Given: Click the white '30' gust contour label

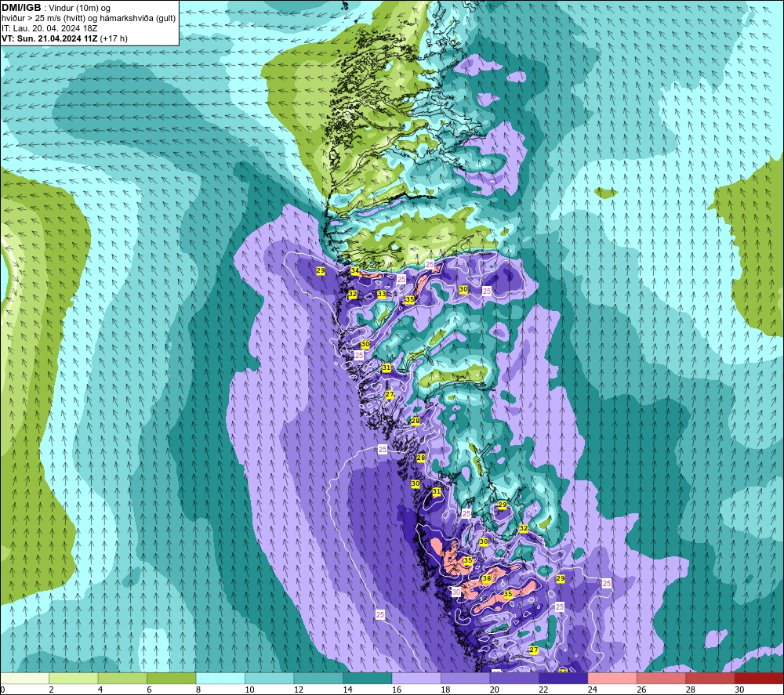Looking at the screenshot, I should [456, 592].
